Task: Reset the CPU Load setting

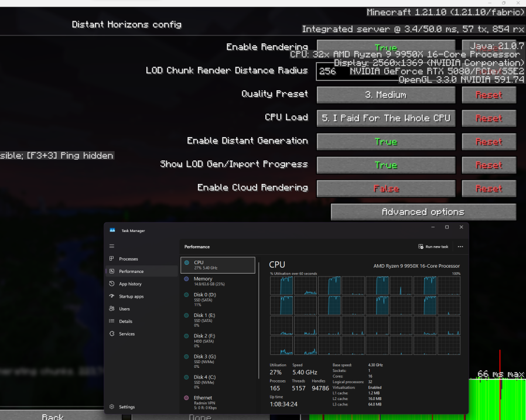Action: (489, 118)
